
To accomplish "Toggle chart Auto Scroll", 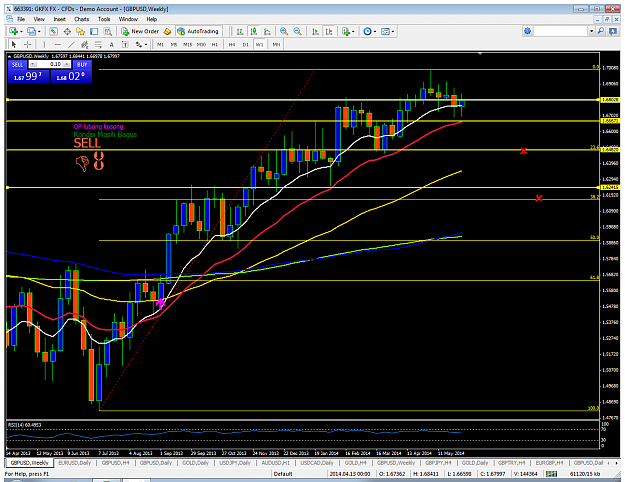I will pyautogui.click(x=315, y=31).
